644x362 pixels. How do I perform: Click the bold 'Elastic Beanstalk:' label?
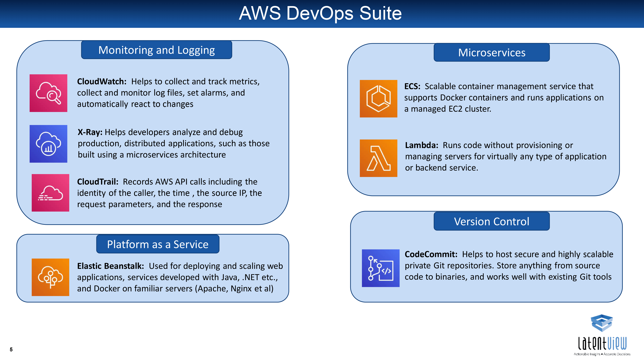coord(110,266)
